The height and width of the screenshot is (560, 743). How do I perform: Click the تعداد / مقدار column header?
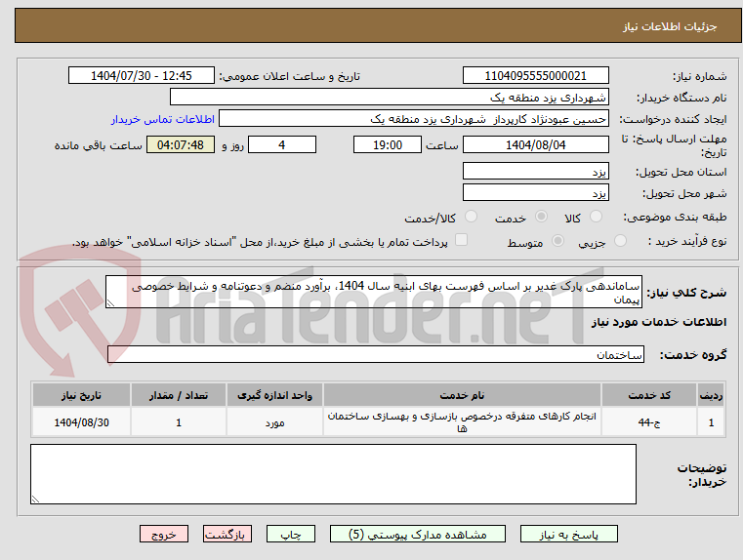179,395
